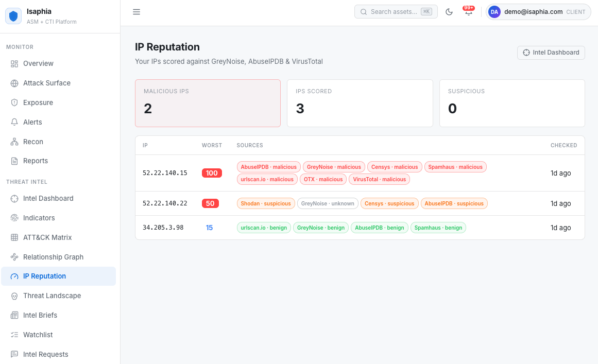
Task: Select the Suspicious card
Action: (x=512, y=103)
